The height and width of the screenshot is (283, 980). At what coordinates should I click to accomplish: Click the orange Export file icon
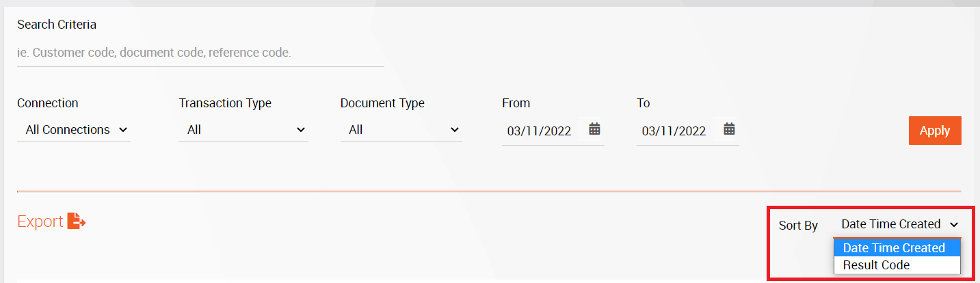click(77, 221)
